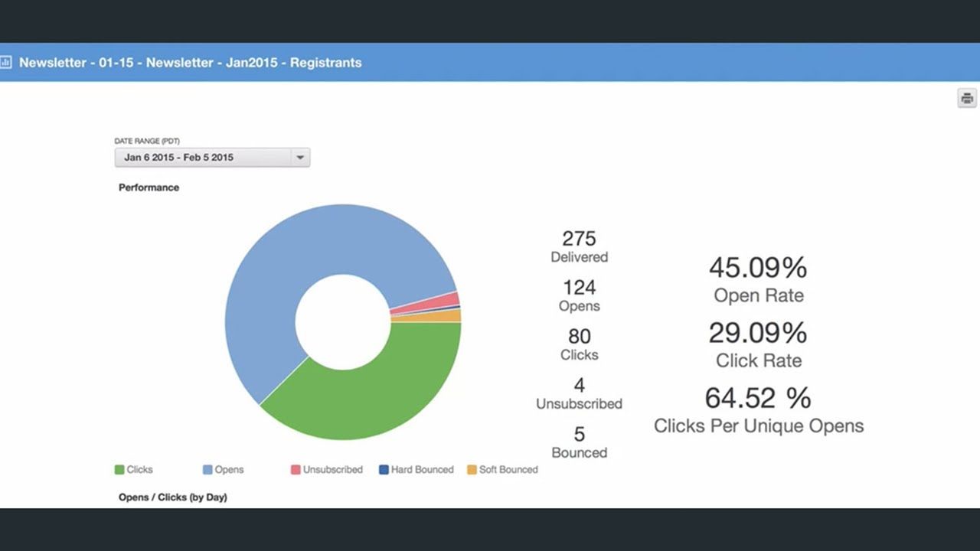This screenshot has height=551, width=980.
Task: Toggle the Hard Bounced legend entry
Action: pos(416,470)
